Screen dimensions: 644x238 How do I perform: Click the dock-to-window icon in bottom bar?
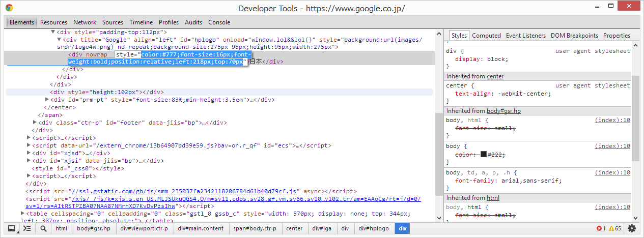coord(11,228)
